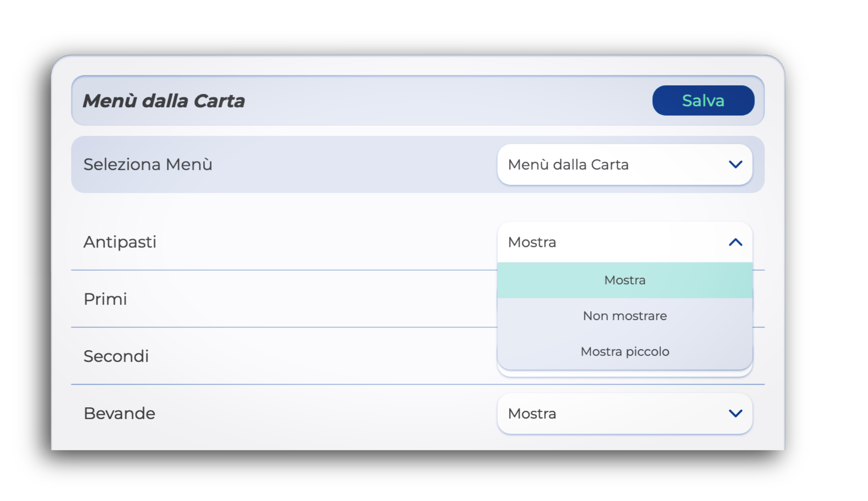The width and height of the screenshot is (868, 501).
Task: Click the Secondi row label
Action: click(116, 356)
